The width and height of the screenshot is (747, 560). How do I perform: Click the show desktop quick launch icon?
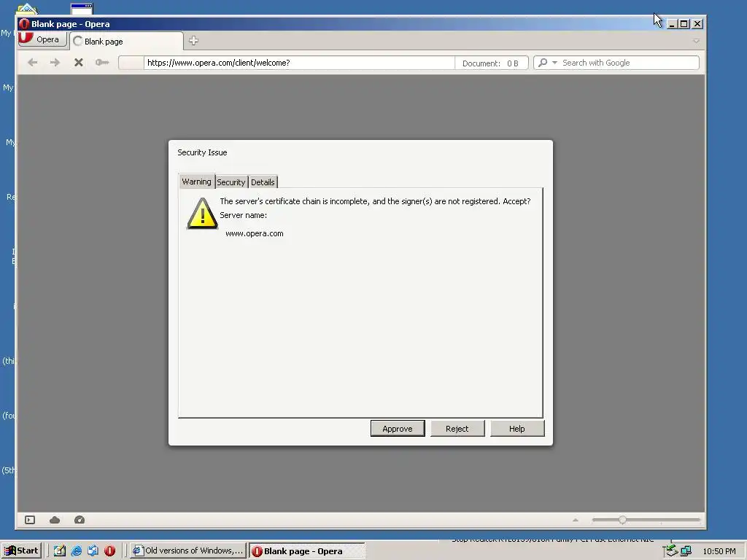pyautogui.click(x=60, y=551)
